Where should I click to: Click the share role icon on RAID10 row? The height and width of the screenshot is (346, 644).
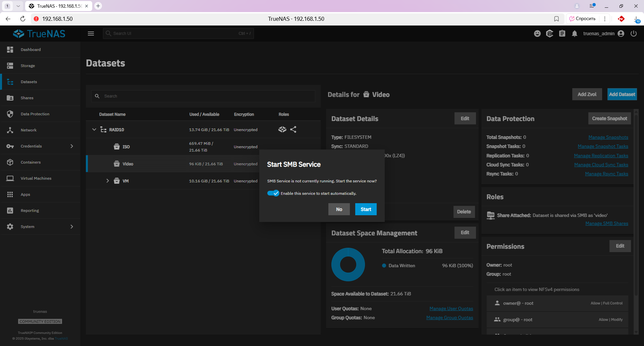(293, 129)
